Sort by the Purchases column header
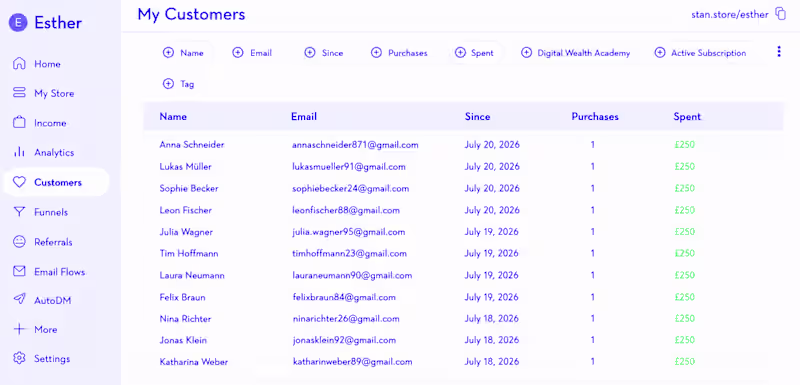 (594, 117)
